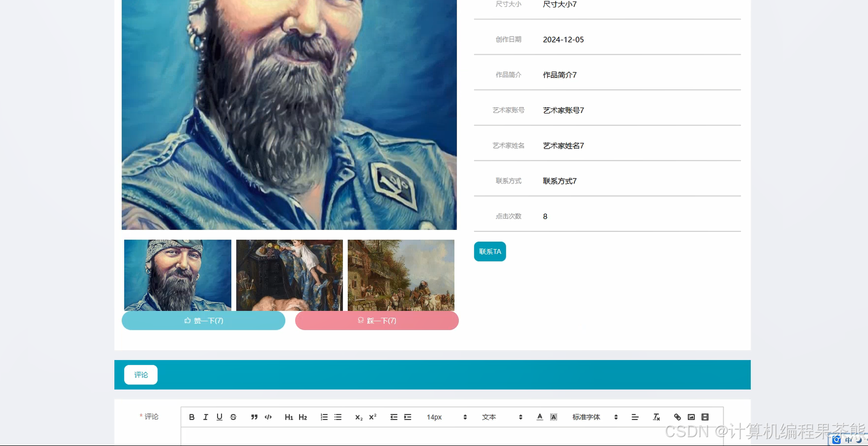Image resolution: width=868 pixels, height=446 pixels.
Task: Click the input method 中 tray indicator
Action: pos(848,440)
